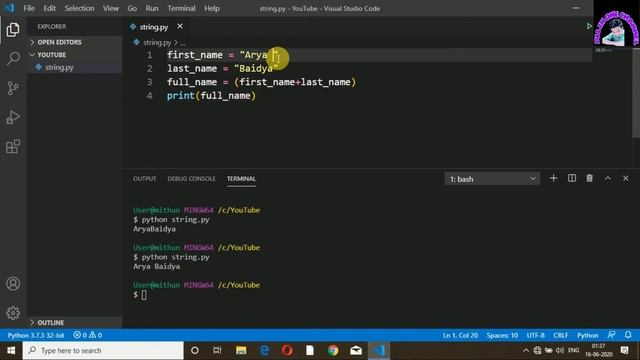The width and height of the screenshot is (640, 360).
Task: Select the string.py editor tab
Action: (x=154, y=27)
